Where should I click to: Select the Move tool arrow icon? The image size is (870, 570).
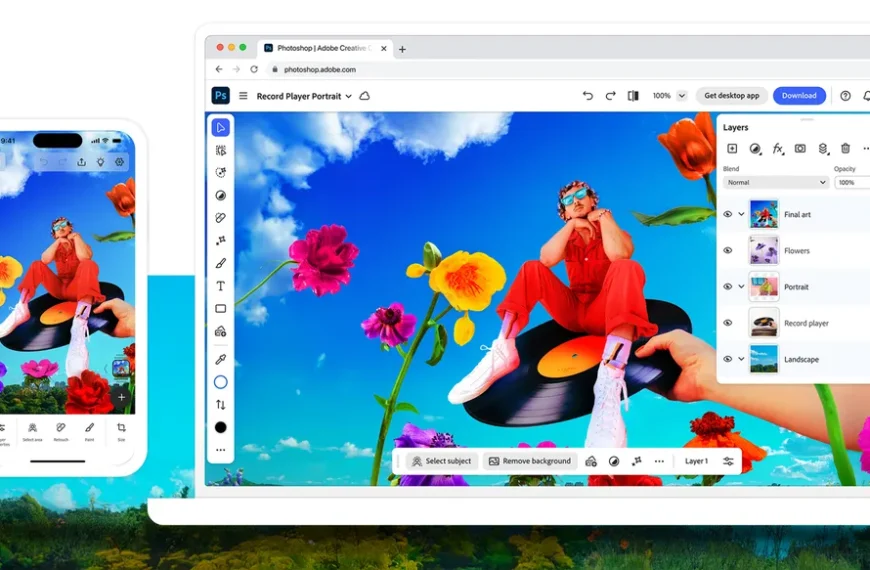(220, 128)
